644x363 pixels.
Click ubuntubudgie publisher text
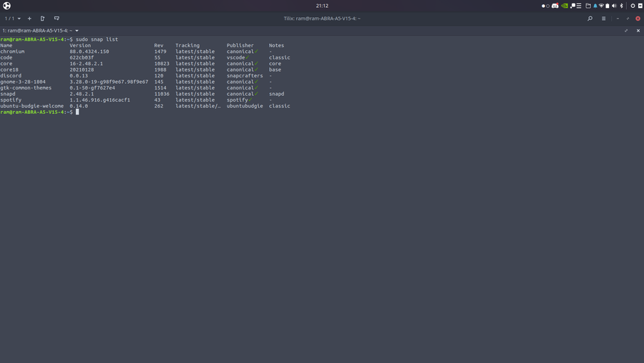245,106
